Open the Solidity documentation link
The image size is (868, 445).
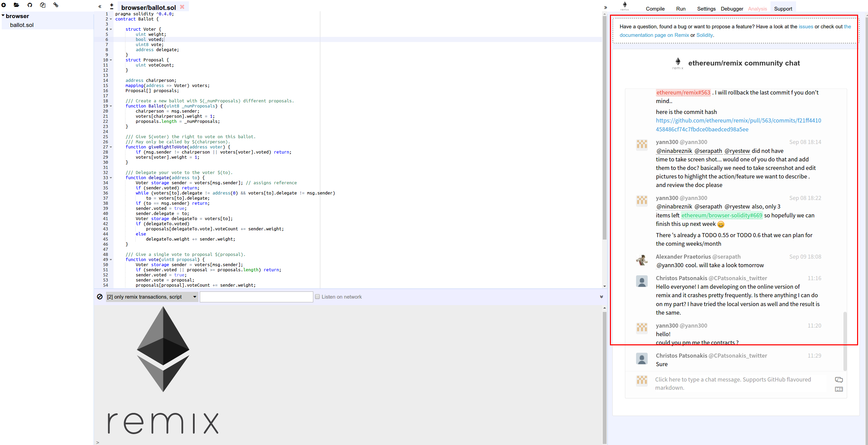704,35
